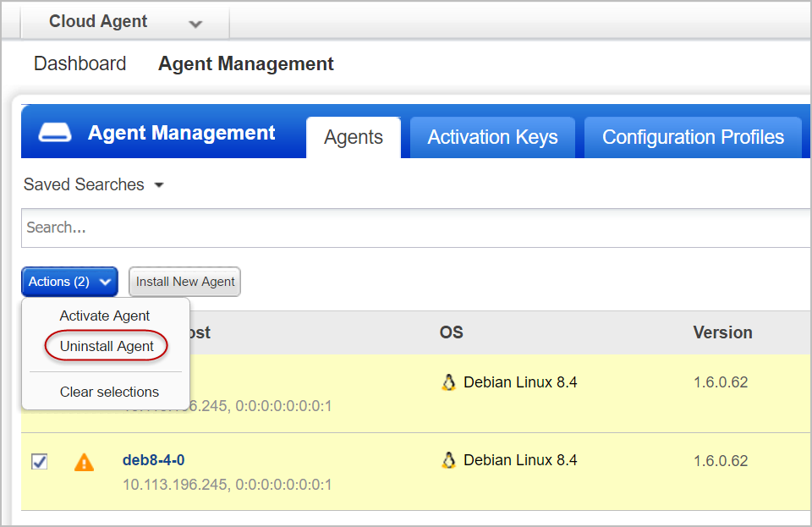
Task: Click the Linux penguin icon on first Debian row
Action: click(x=448, y=382)
